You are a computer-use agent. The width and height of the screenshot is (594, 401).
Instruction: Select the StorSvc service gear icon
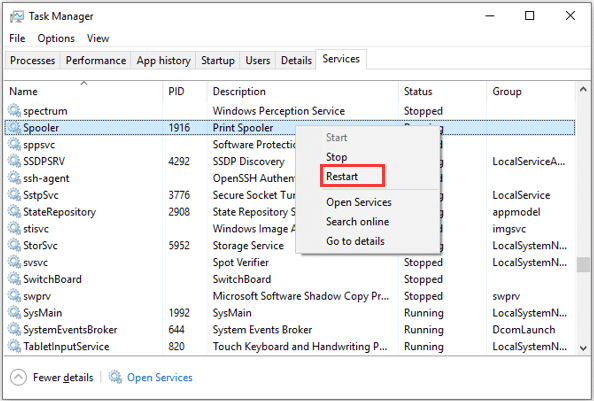coord(14,245)
